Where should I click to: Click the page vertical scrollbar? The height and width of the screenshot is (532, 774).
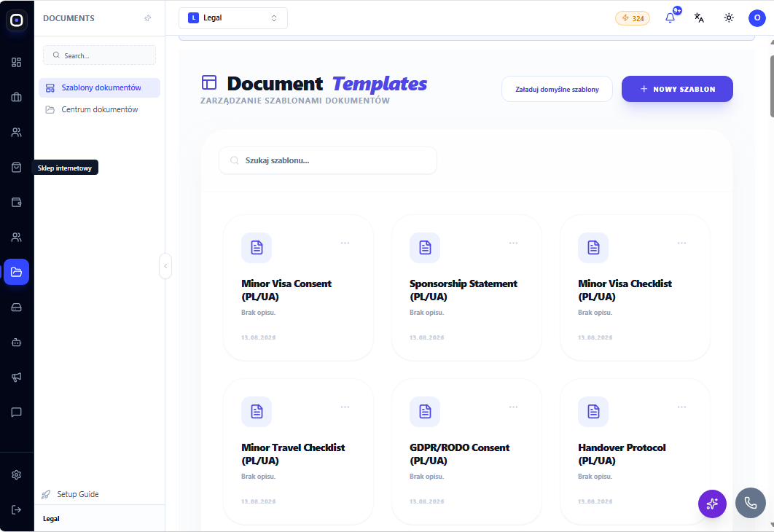pos(772,87)
